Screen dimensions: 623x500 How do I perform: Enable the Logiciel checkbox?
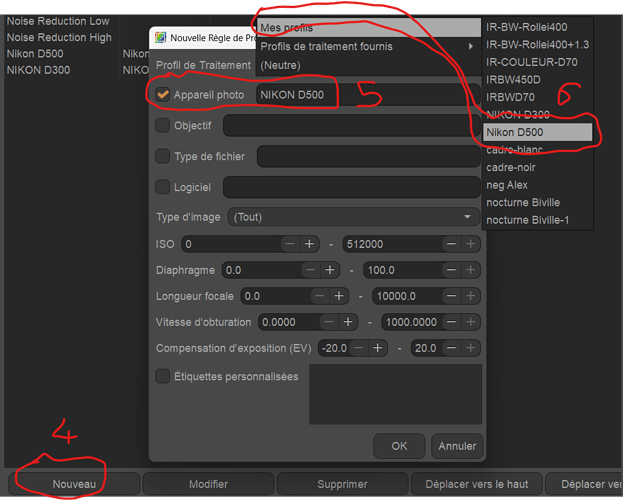click(163, 187)
